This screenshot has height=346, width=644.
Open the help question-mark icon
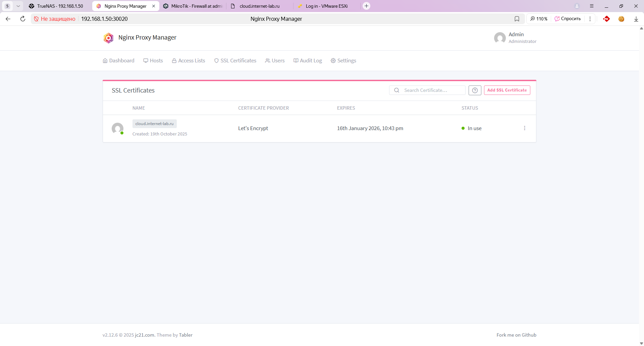point(475,90)
